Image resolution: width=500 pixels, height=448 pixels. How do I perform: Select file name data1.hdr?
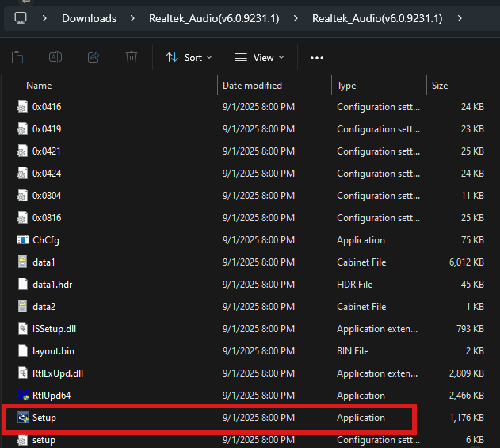(52, 284)
